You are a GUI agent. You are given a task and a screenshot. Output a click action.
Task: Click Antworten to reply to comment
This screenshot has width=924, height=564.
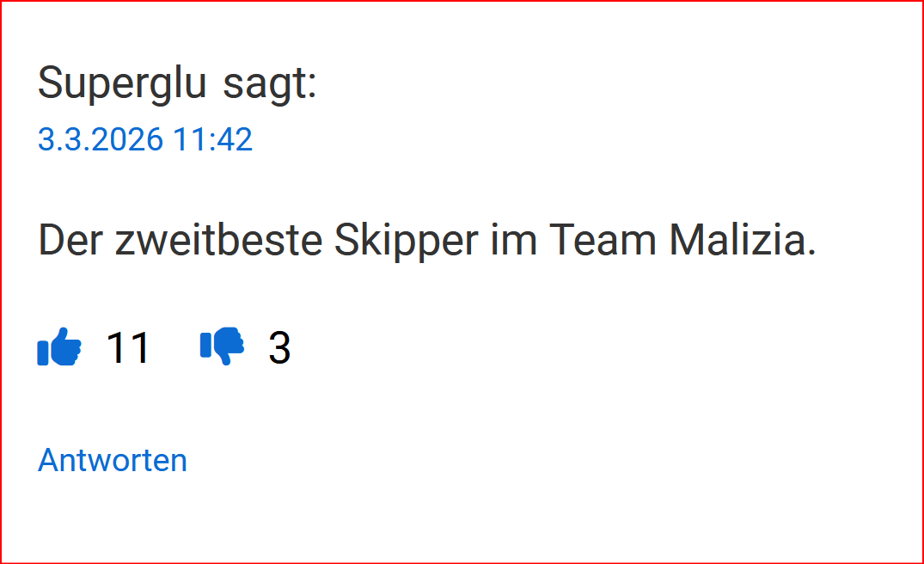point(113,460)
